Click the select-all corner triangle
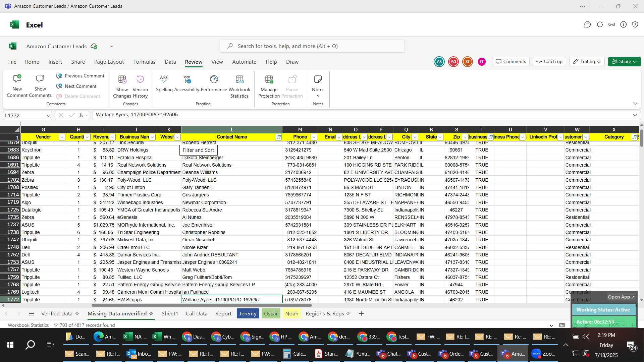This screenshot has width=644, height=362. point(17,130)
